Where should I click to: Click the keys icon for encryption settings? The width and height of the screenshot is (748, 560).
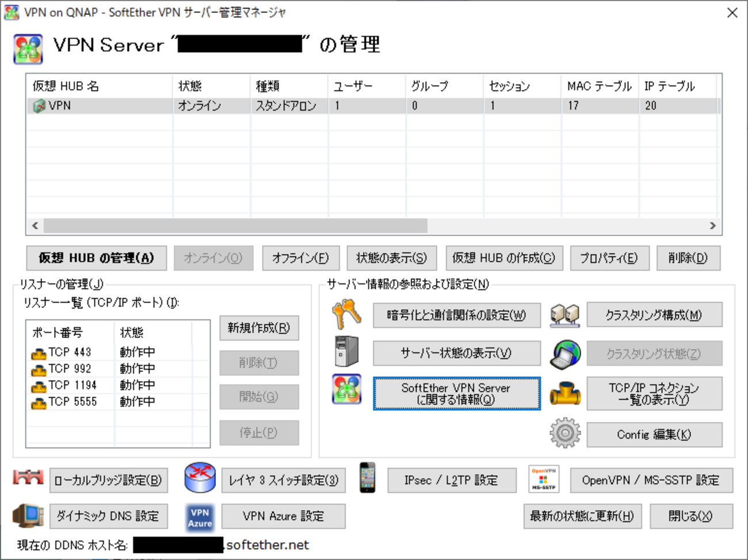coord(347,314)
